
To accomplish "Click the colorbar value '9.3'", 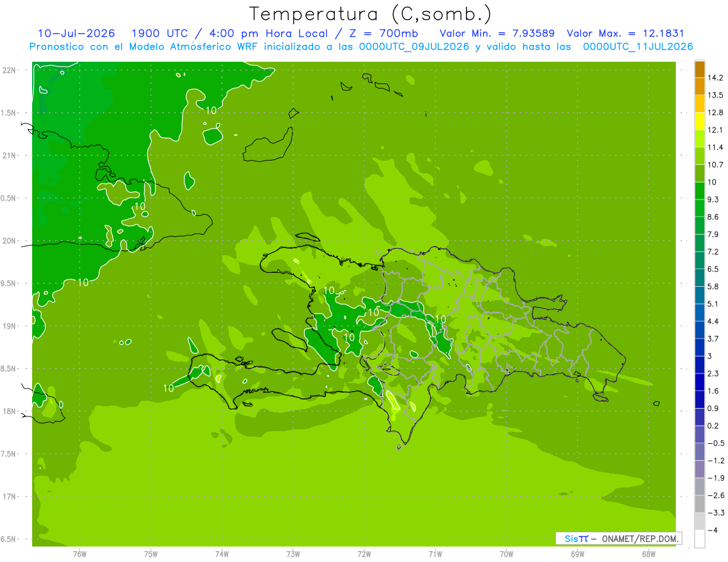I will (x=713, y=199).
